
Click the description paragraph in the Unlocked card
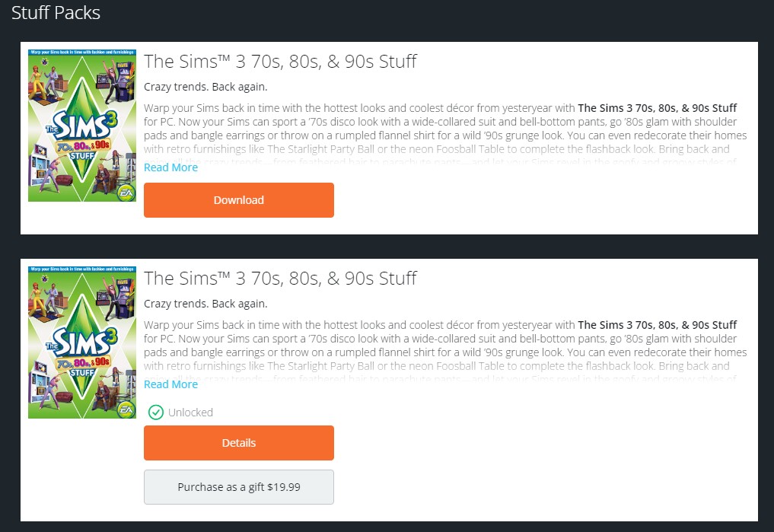click(x=445, y=339)
